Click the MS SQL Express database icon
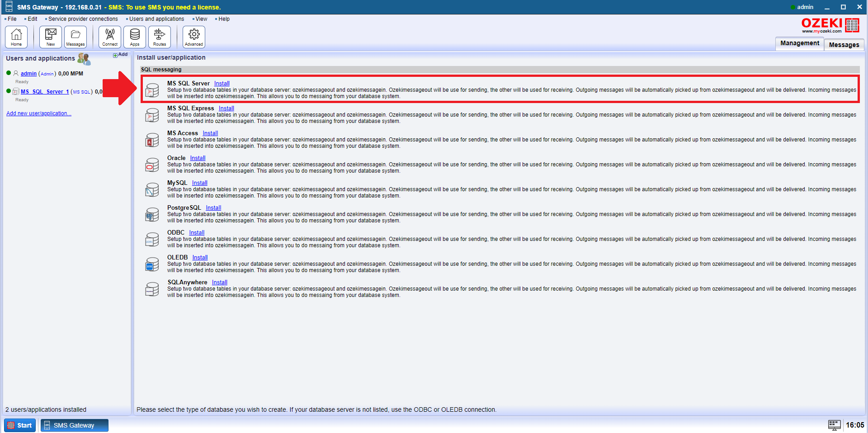The image size is (868, 433). pyautogui.click(x=152, y=115)
